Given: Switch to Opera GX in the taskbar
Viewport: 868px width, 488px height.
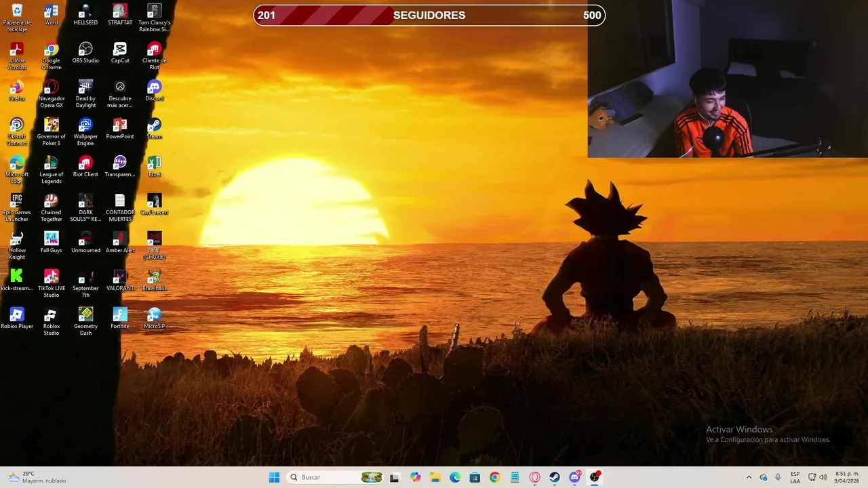Looking at the screenshot, I should click(x=534, y=477).
